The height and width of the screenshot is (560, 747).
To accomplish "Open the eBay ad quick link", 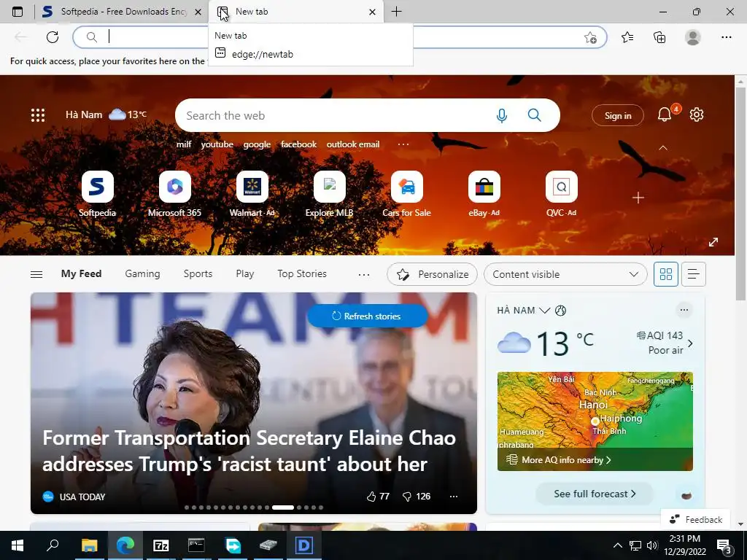I will (484, 194).
